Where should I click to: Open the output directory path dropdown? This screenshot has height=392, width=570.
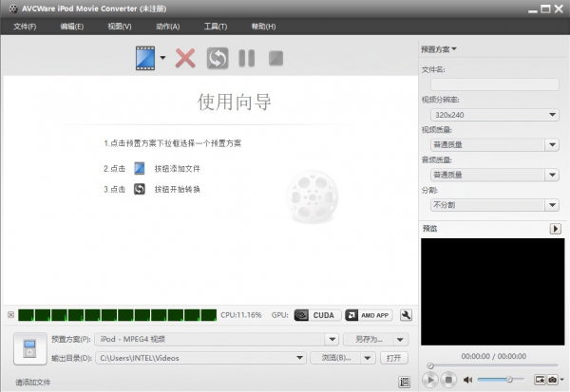click(x=200, y=358)
